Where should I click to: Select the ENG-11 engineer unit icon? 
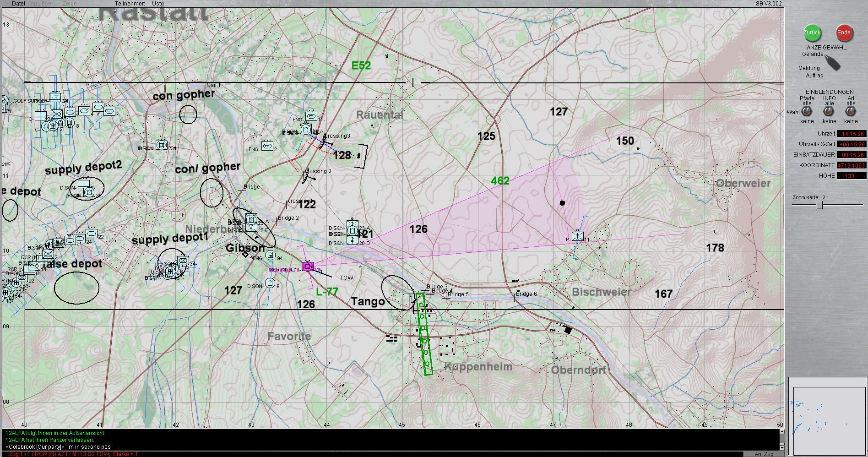[x=311, y=117]
